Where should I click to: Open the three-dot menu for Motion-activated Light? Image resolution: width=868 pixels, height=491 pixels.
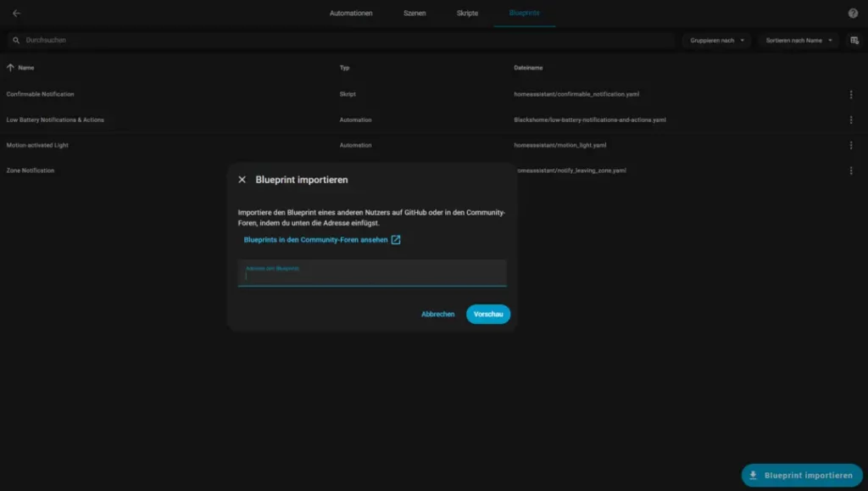[851, 144]
